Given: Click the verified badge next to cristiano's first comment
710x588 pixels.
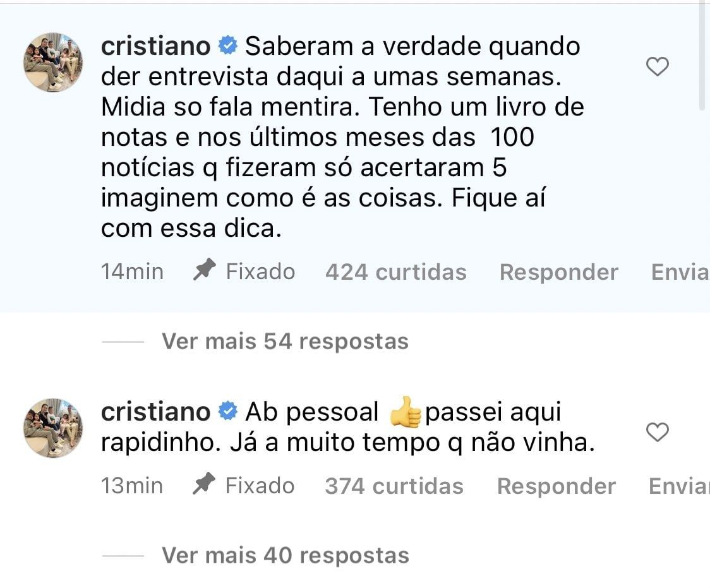Looking at the screenshot, I should coord(226,45).
